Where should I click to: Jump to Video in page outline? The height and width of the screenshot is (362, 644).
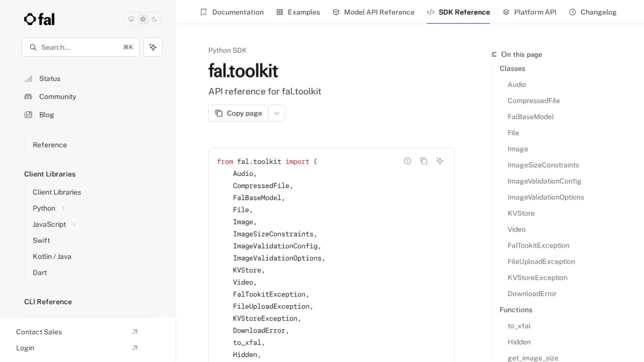[517, 229]
